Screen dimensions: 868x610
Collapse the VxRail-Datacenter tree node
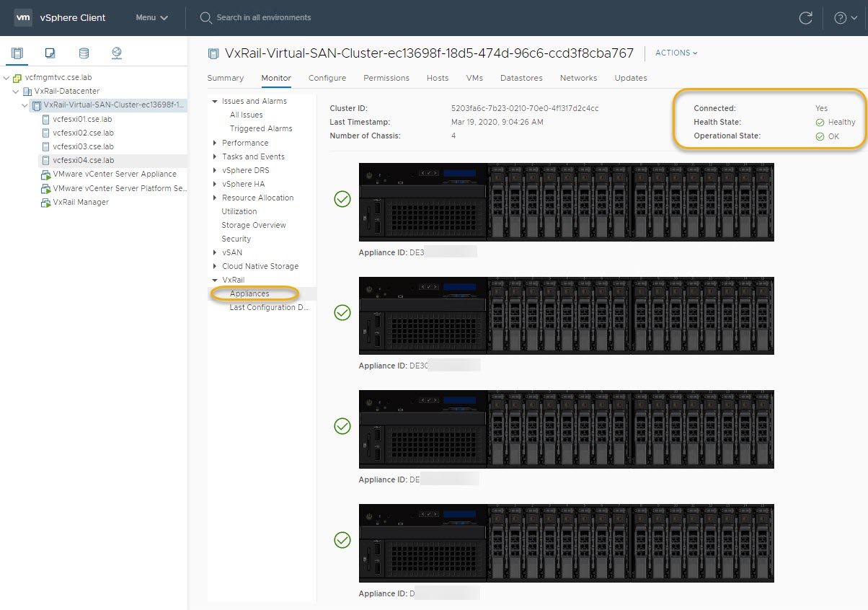(x=16, y=92)
